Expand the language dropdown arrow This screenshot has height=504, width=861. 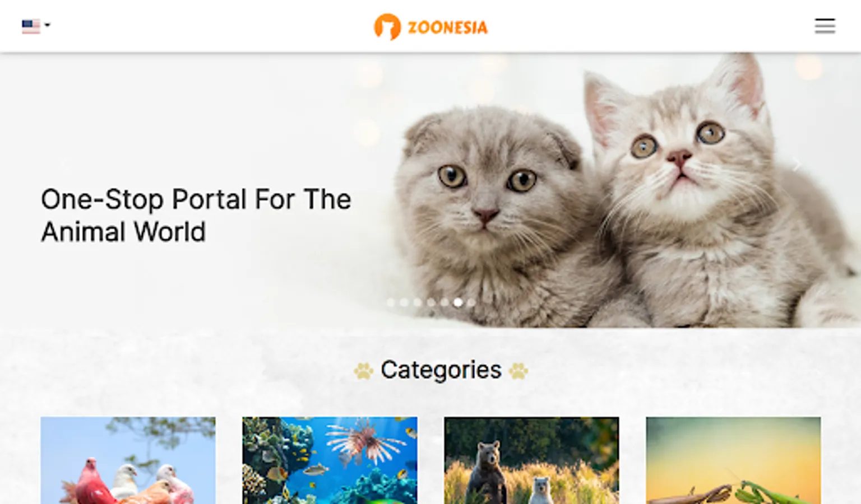tap(48, 25)
